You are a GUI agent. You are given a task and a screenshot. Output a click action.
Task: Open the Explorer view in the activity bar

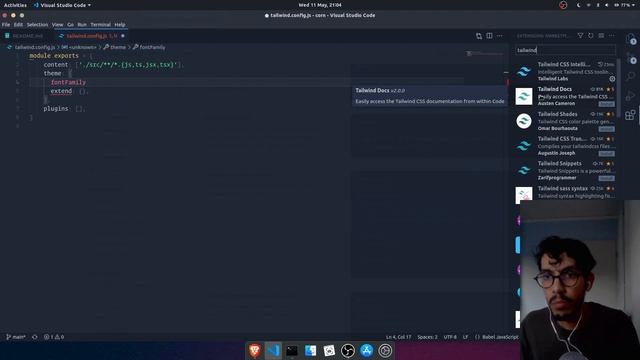pos(631,40)
